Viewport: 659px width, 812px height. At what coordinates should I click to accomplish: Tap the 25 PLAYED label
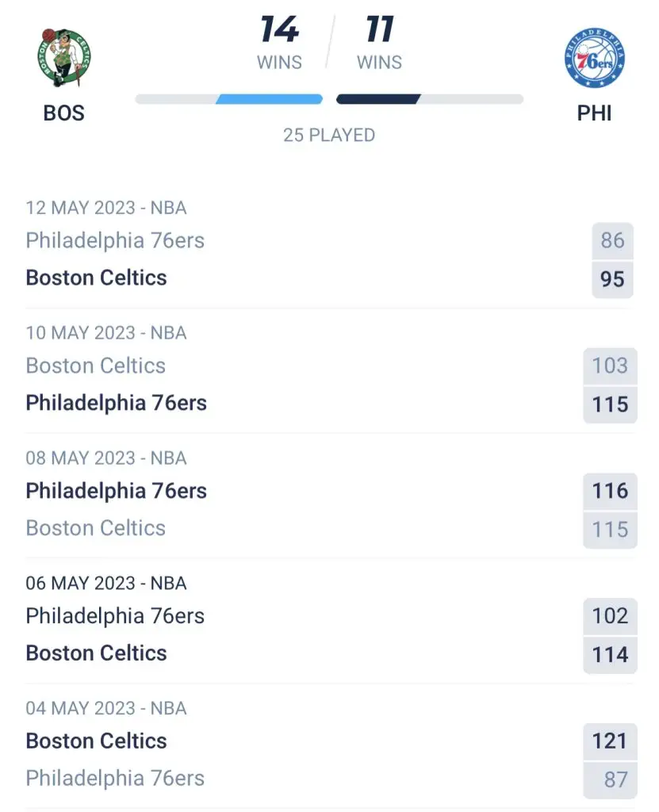[x=329, y=135]
